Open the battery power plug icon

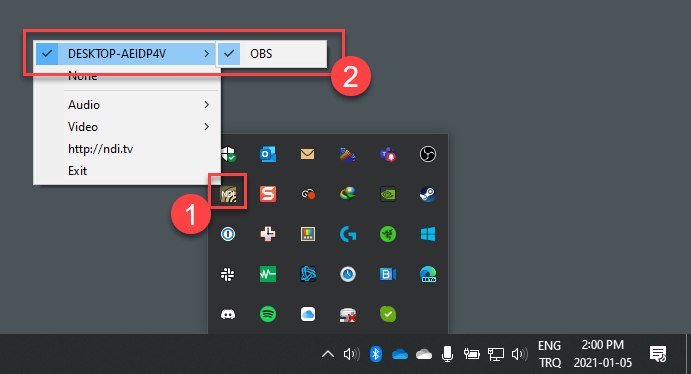pyautogui.click(x=472, y=354)
